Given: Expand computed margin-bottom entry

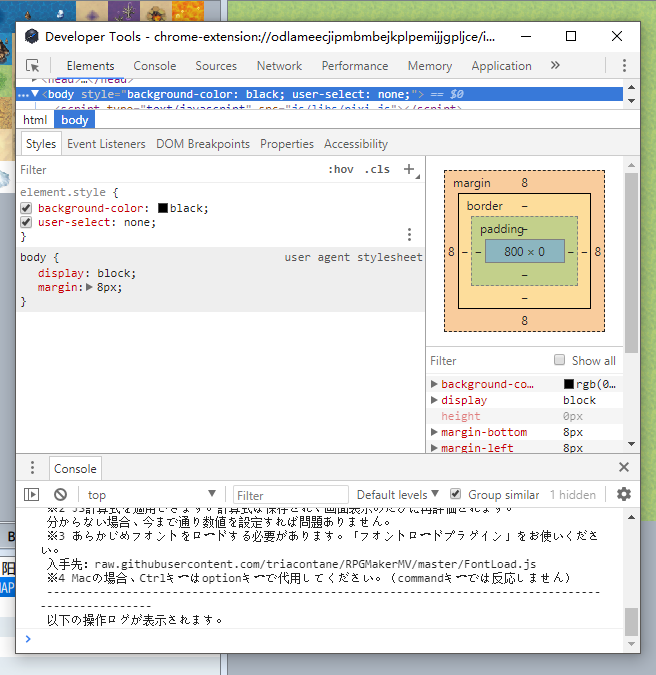Looking at the screenshot, I should (434, 432).
